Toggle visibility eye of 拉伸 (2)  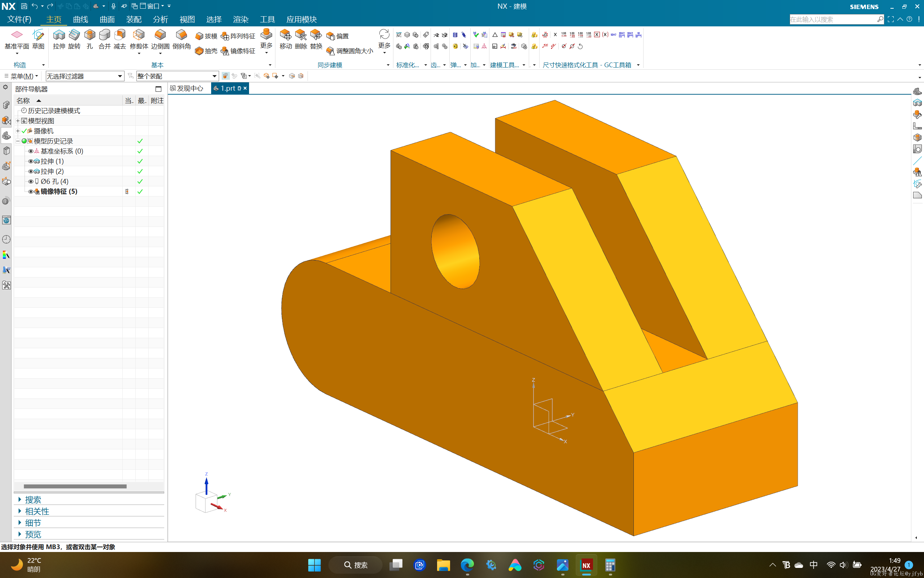(x=31, y=171)
